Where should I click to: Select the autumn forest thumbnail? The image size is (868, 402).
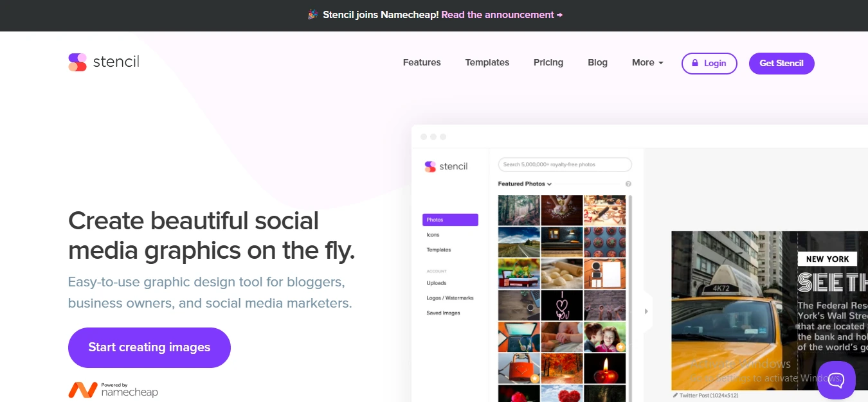click(562, 369)
